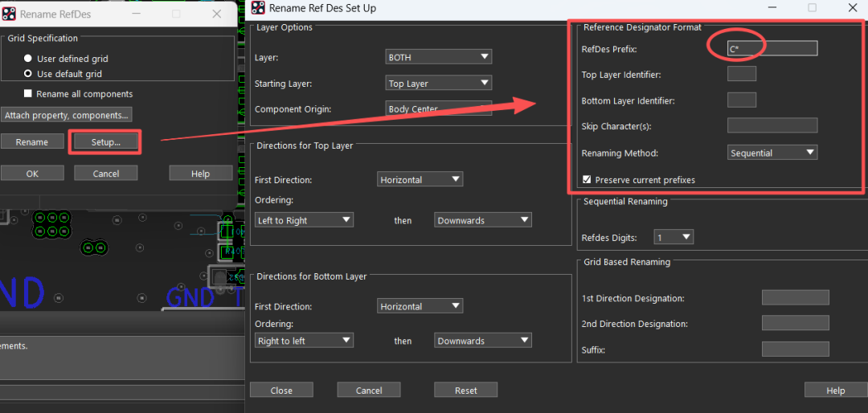Open the Setup... button
This screenshot has width=868, height=413.
[106, 141]
